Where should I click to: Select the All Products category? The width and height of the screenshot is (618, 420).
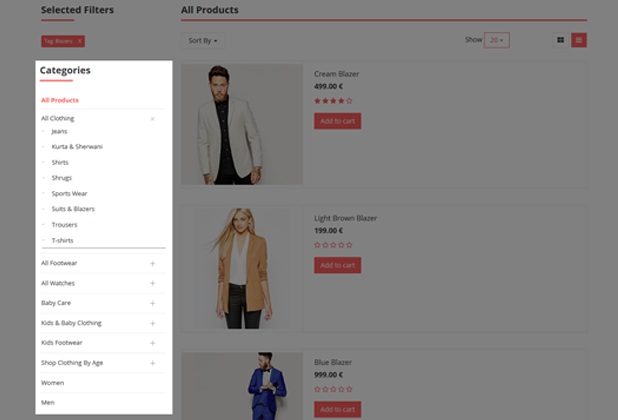pos(60,100)
